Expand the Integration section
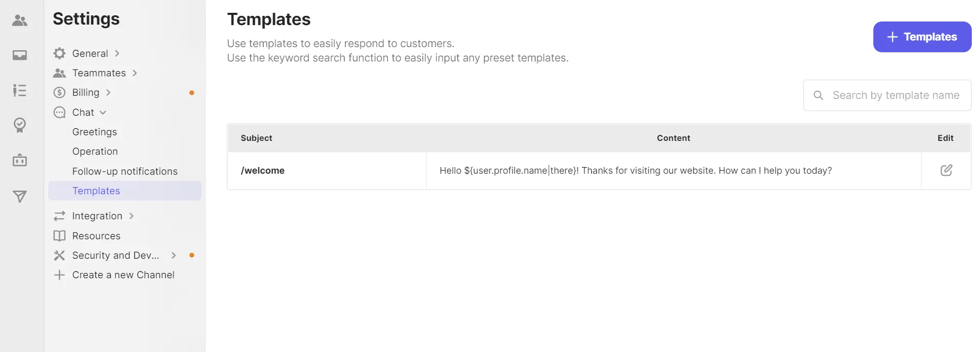Image resolution: width=980 pixels, height=352 pixels. click(x=131, y=216)
